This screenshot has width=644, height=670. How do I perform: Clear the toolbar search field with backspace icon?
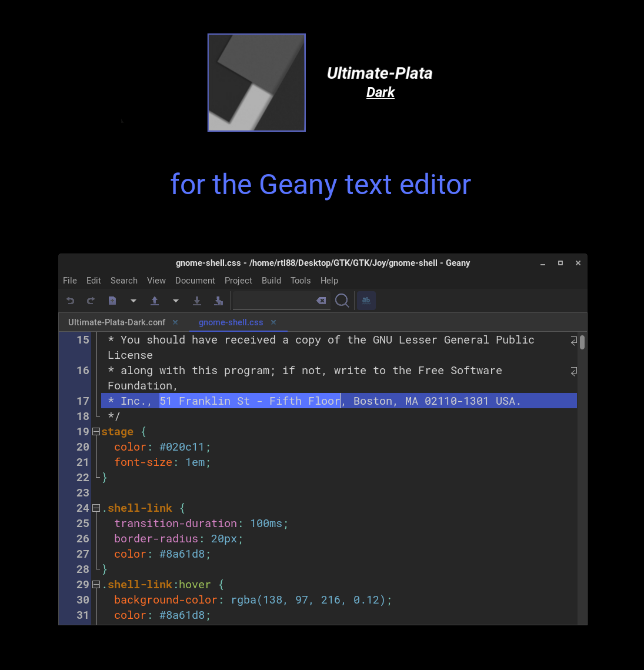click(x=321, y=301)
